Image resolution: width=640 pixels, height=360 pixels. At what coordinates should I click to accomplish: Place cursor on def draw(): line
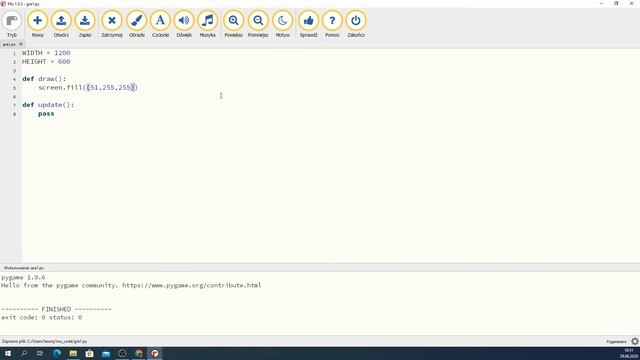tap(44, 79)
